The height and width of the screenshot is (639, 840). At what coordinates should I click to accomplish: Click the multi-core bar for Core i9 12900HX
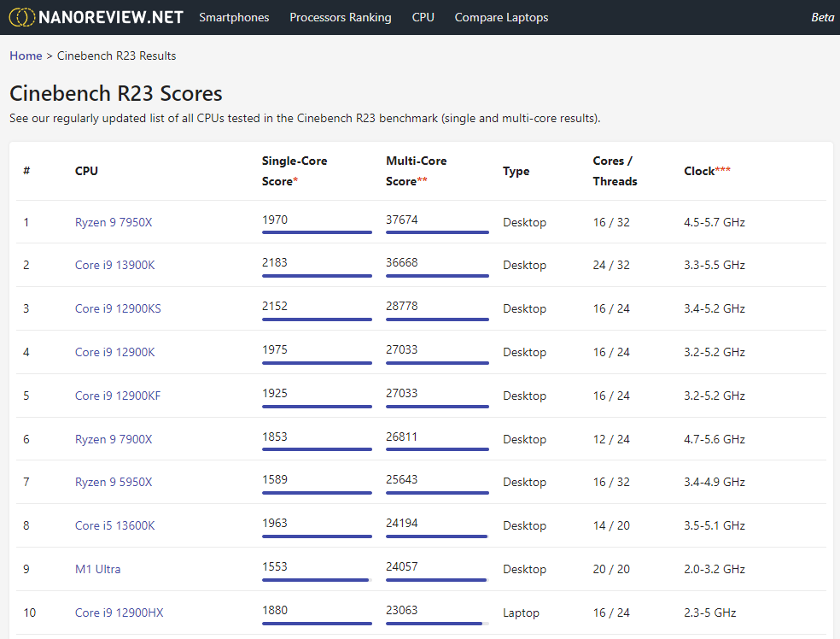point(437,624)
